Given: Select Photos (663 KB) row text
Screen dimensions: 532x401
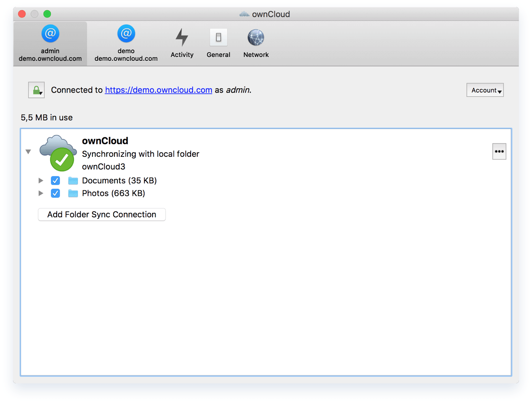Looking at the screenshot, I should (x=114, y=193).
